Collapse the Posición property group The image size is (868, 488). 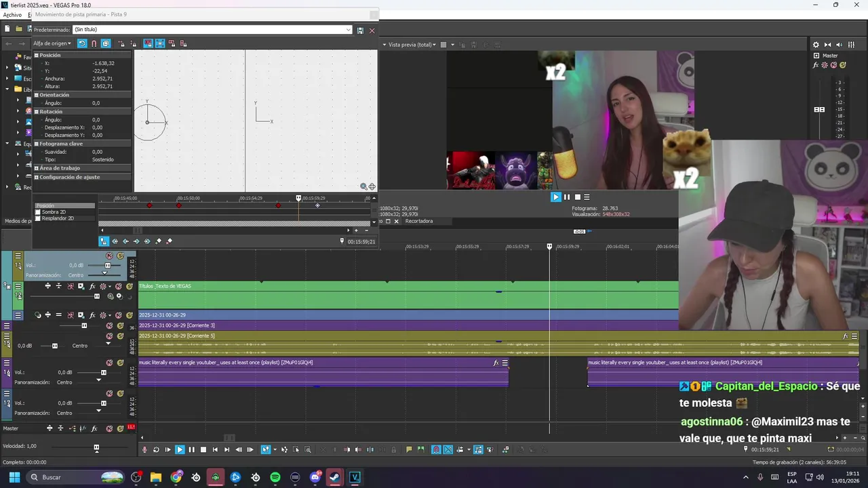(37, 55)
